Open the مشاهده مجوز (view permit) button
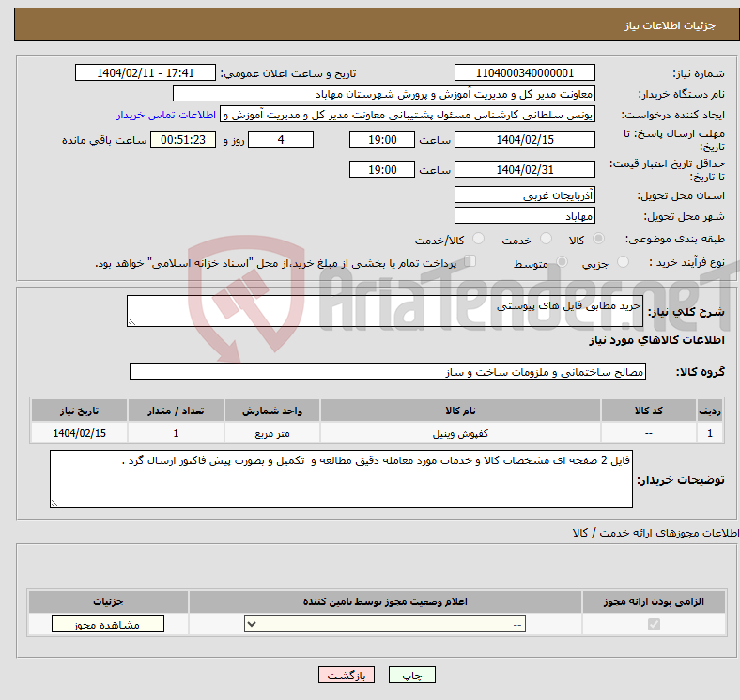 [108, 624]
